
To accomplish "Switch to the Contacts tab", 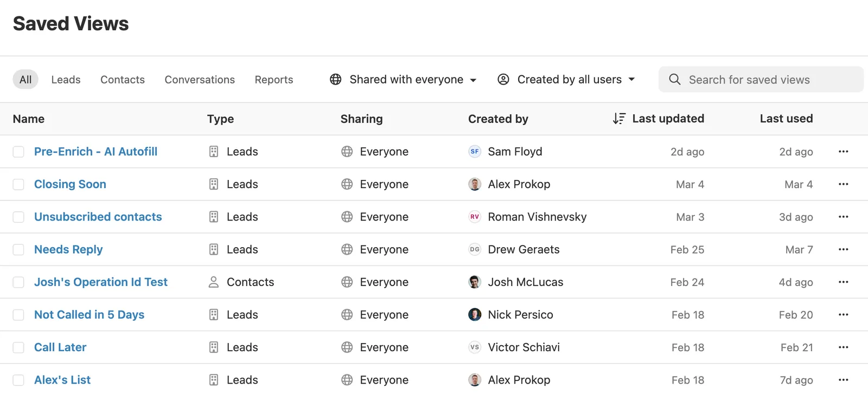I will (x=123, y=80).
